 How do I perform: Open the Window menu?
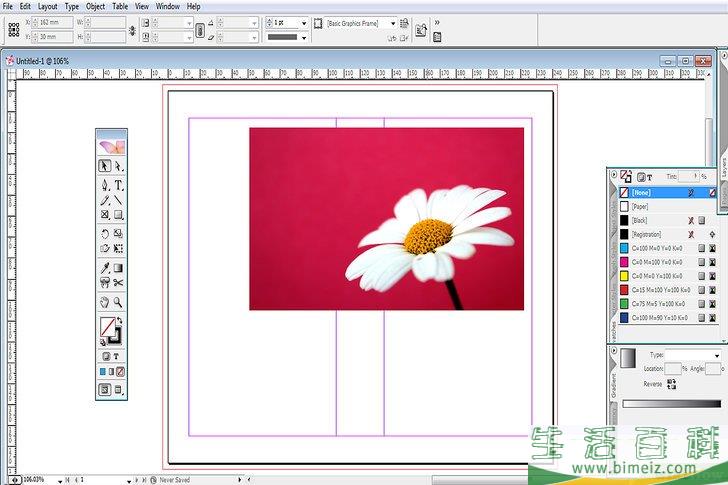coord(168,6)
